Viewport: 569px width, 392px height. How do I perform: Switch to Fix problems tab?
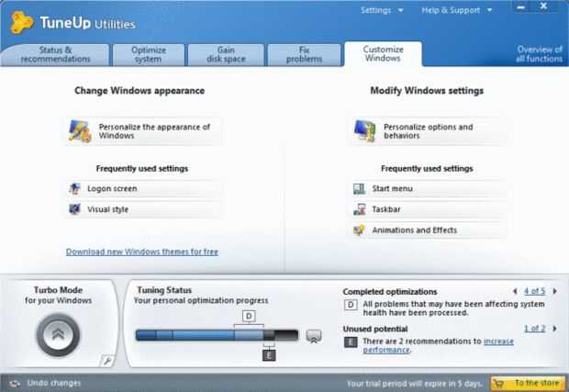click(304, 55)
